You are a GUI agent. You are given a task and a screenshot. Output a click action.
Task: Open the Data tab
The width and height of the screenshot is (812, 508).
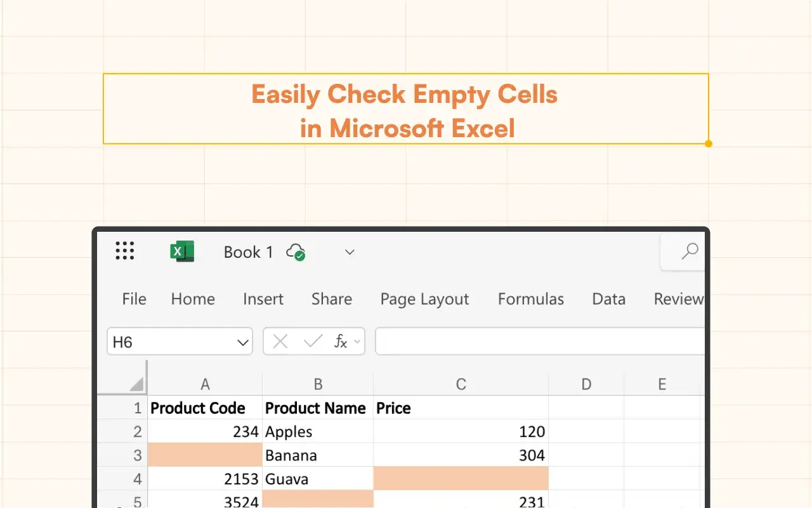tap(609, 299)
